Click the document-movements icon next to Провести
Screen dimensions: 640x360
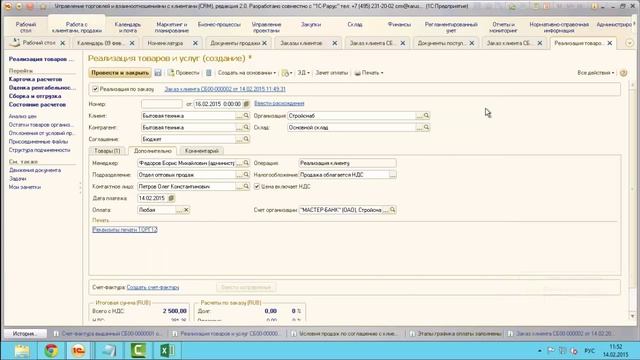209,73
